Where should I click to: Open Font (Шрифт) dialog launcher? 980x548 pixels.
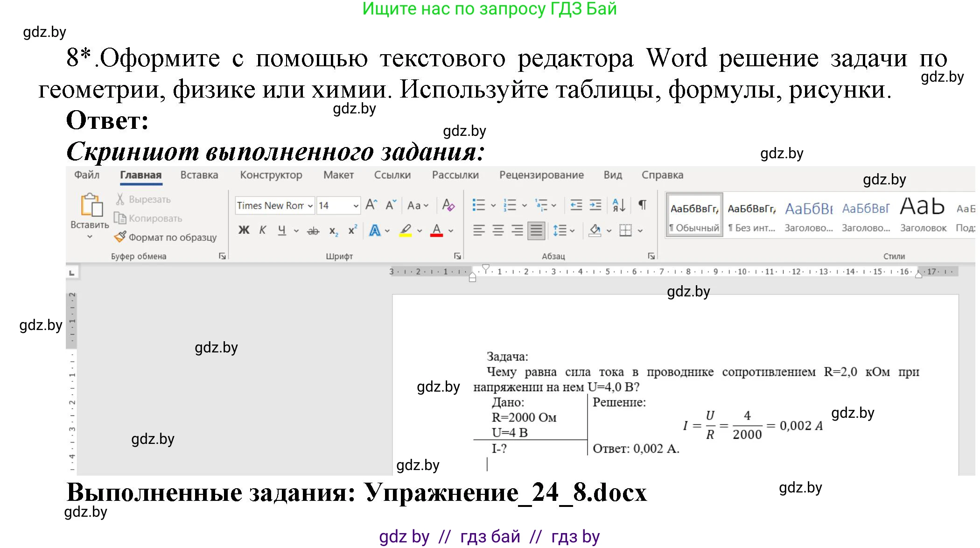click(x=457, y=256)
